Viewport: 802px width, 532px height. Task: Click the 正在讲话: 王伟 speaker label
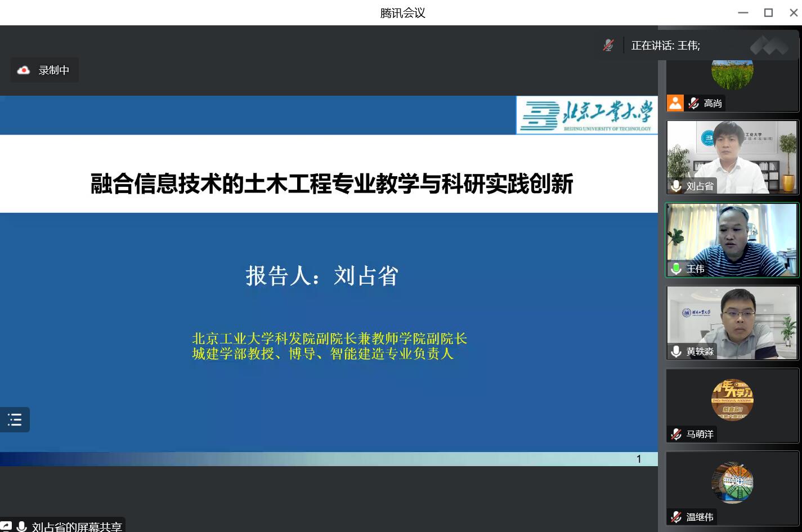666,46
